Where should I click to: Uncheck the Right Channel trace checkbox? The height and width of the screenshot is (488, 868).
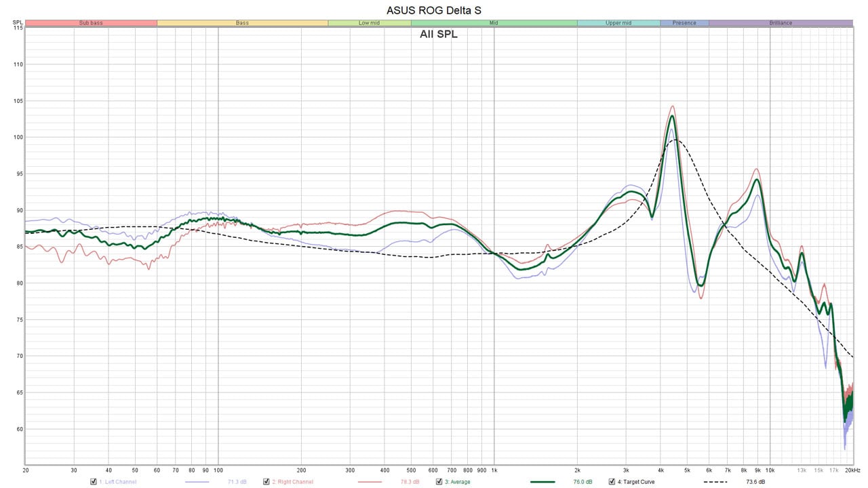(266, 482)
